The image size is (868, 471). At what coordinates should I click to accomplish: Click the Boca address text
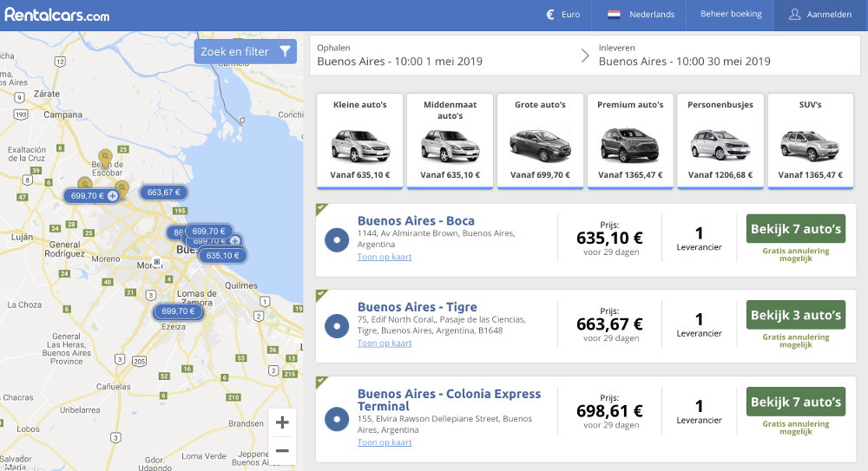click(437, 239)
